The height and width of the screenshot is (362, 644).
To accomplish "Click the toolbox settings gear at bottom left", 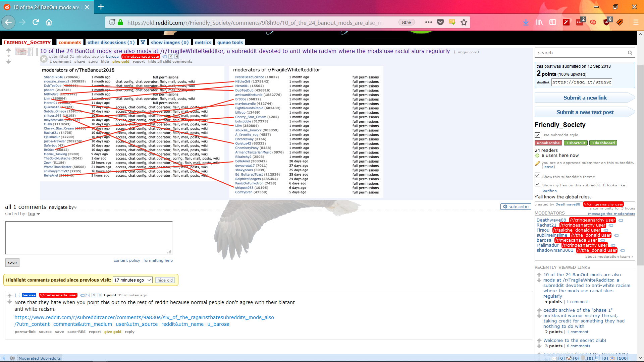I will (x=12, y=358).
